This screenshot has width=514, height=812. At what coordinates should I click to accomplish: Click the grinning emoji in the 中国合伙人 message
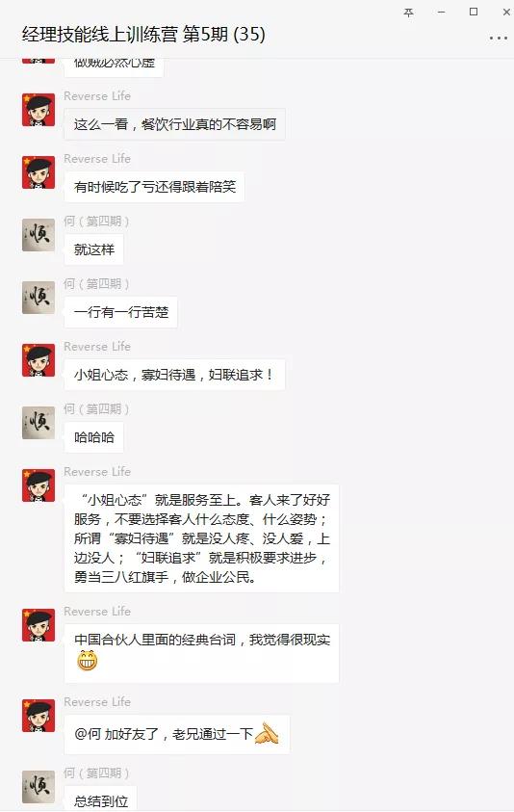coord(88,660)
